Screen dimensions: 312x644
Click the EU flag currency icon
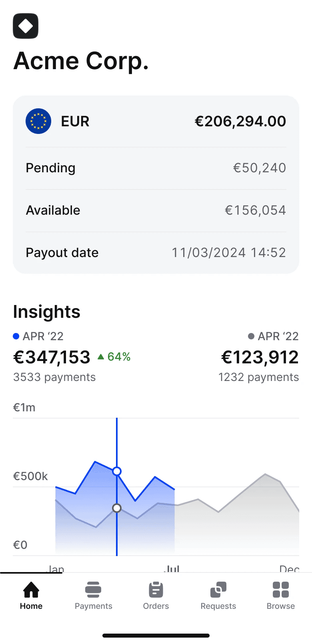38,121
